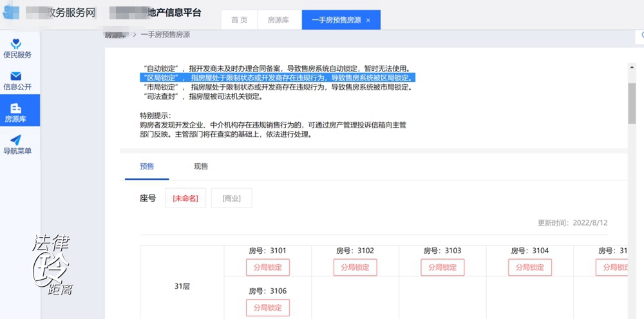Click 分局锁定 button for room 3104
The image size is (644, 319).
(x=529, y=267)
